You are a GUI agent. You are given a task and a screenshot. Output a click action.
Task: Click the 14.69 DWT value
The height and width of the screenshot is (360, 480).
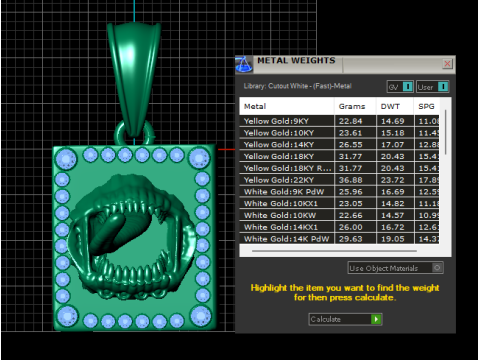tap(392, 121)
